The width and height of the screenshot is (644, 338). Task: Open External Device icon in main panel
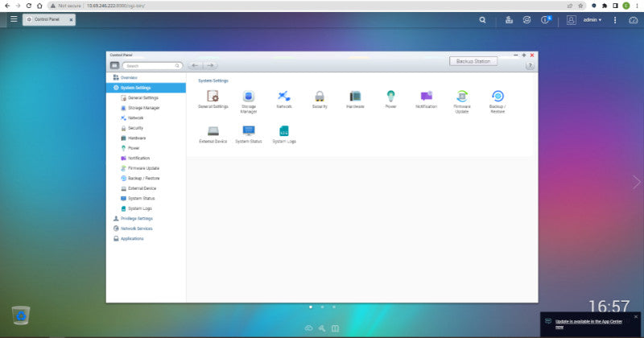(x=213, y=131)
